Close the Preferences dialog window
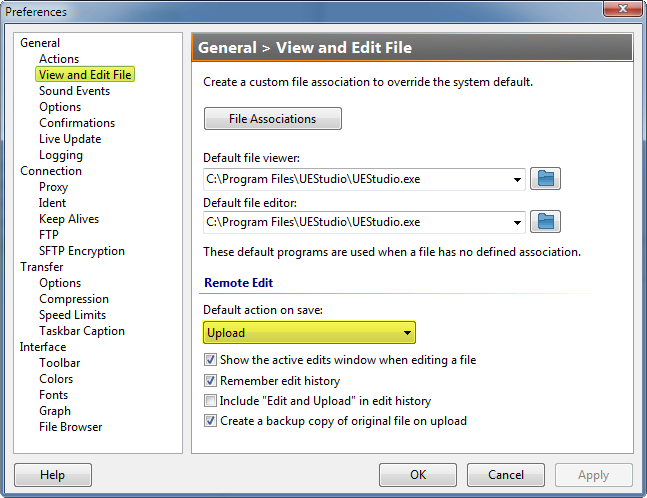Image resolution: width=647 pixels, height=498 pixels. [621, 12]
